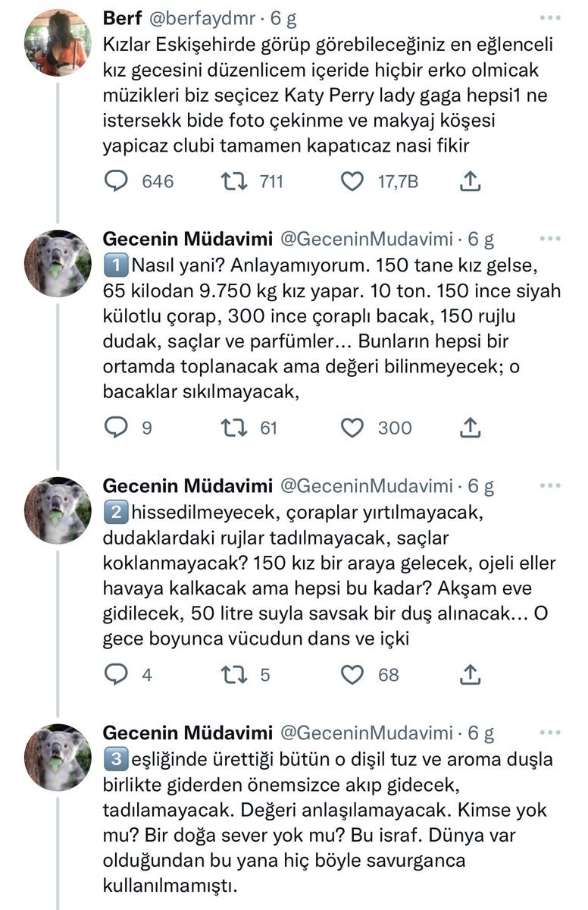
Task: Like the tweet with 68 likes
Action: 352,674
